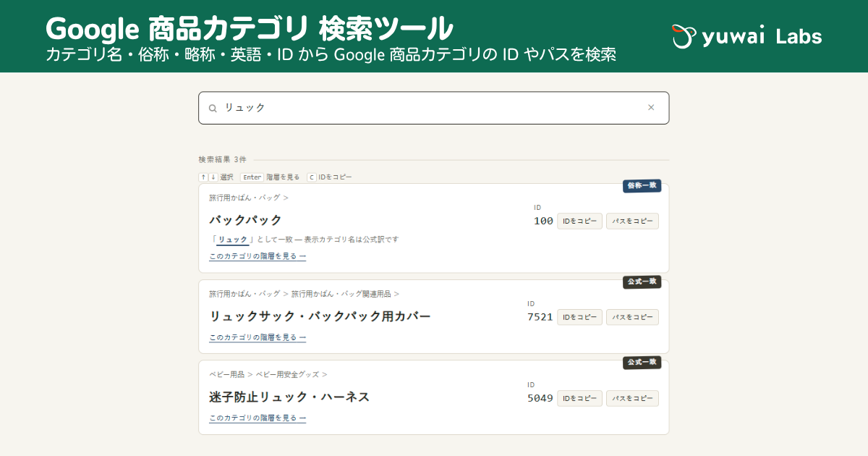The width and height of the screenshot is (868, 456).
Task: Select the 迷子防止リュック・ハーネス title
Action: 289,397
